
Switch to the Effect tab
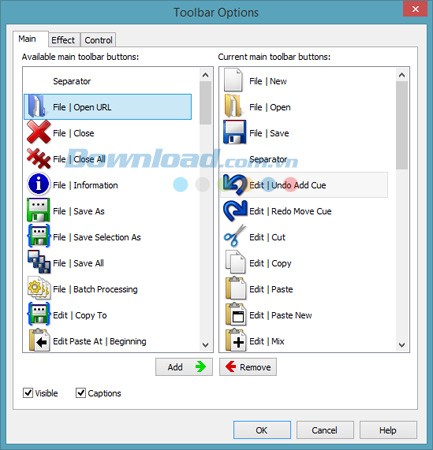pyautogui.click(x=63, y=40)
